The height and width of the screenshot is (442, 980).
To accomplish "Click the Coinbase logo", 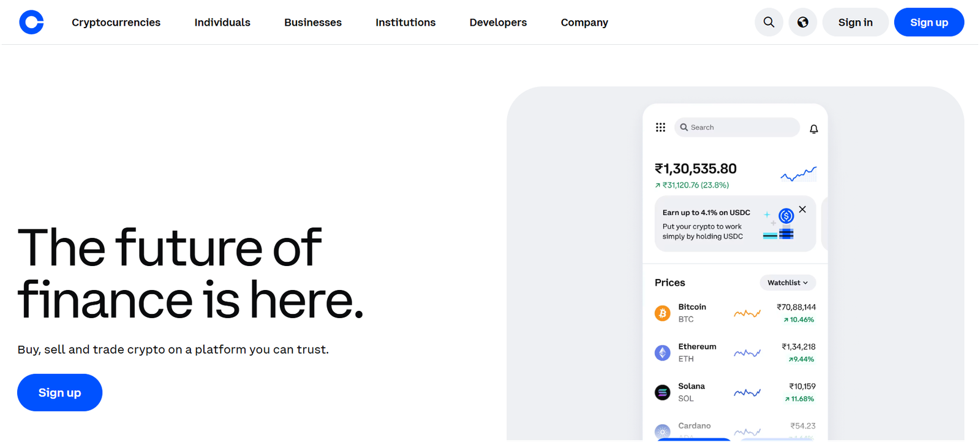I will (x=31, y=22).
